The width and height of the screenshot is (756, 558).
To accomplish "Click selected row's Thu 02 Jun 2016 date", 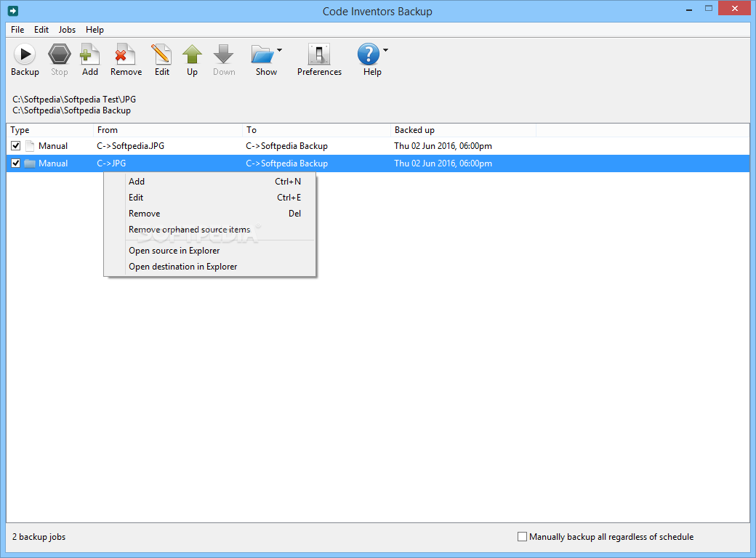I will (443, 163).
